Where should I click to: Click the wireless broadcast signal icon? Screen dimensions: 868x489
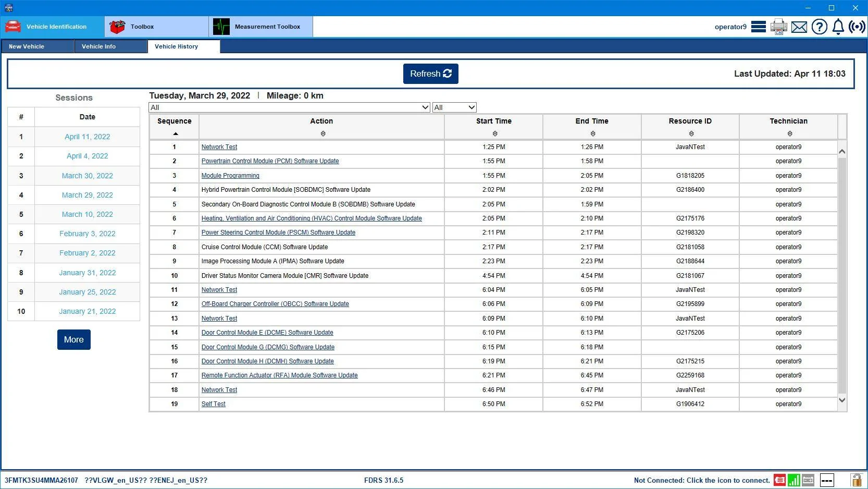[857, 27]
